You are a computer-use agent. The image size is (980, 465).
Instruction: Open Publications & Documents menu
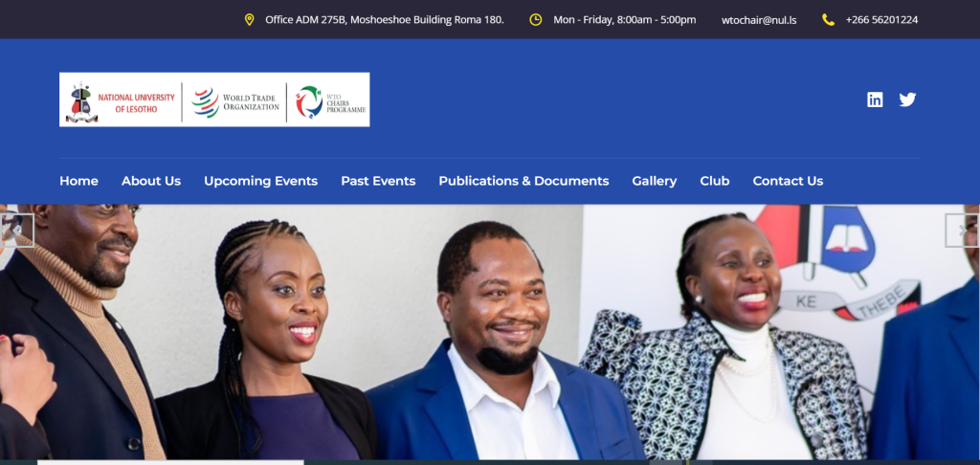click(523, 181)
